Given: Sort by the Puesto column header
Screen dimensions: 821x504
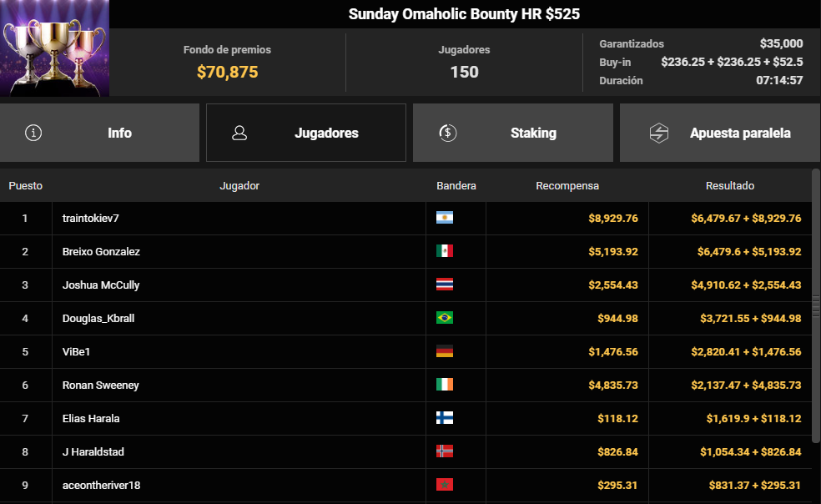Looking at the screenshot, I should (x=26, y=186).
